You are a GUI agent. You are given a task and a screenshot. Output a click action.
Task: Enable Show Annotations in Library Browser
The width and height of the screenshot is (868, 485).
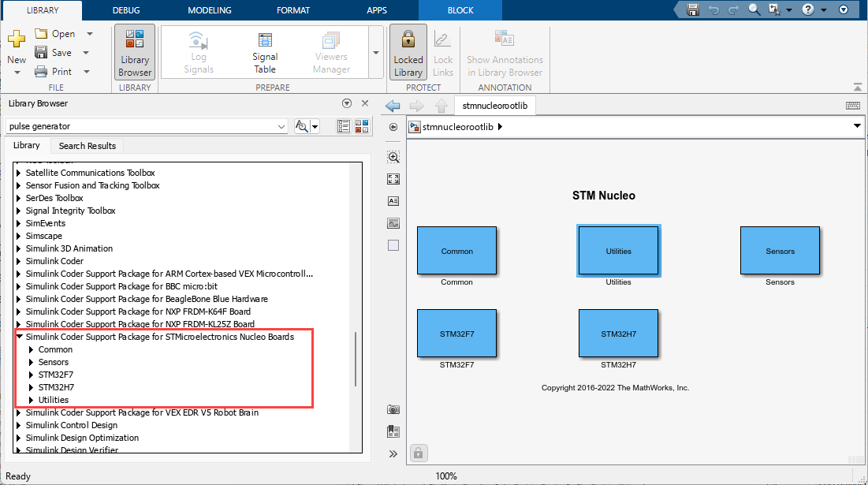pyautogui.click(x=504, y=53)
